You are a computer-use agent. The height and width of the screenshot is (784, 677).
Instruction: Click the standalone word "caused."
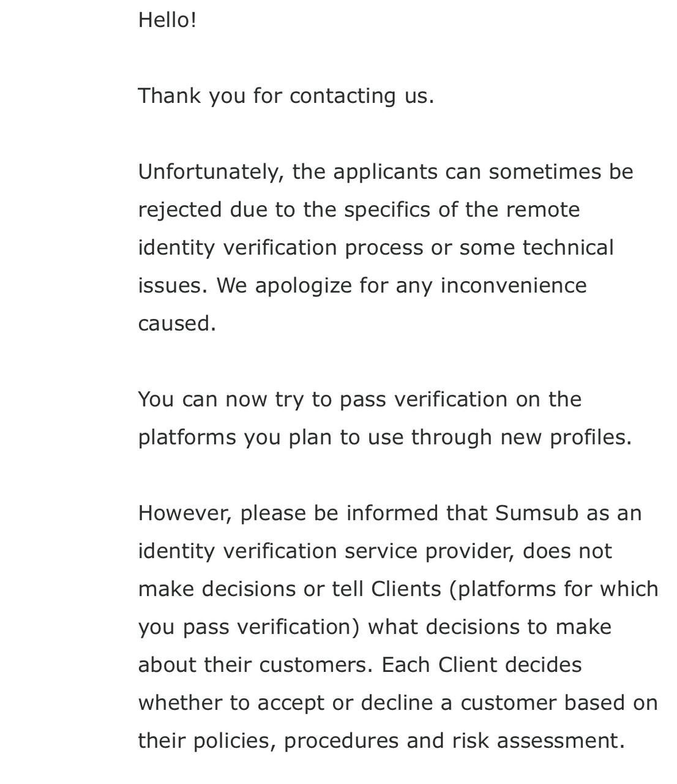pyautogui.click(x=177, y=323)
